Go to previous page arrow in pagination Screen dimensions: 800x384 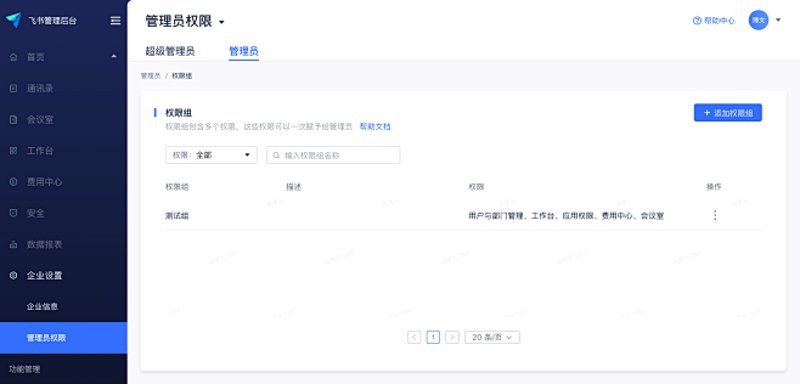click(414, 337)
